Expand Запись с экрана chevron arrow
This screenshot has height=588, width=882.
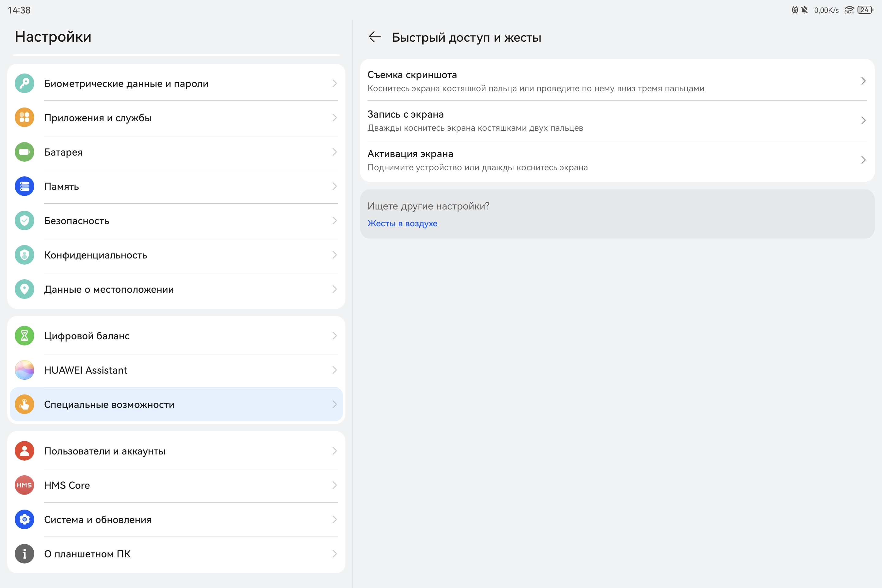863,120
